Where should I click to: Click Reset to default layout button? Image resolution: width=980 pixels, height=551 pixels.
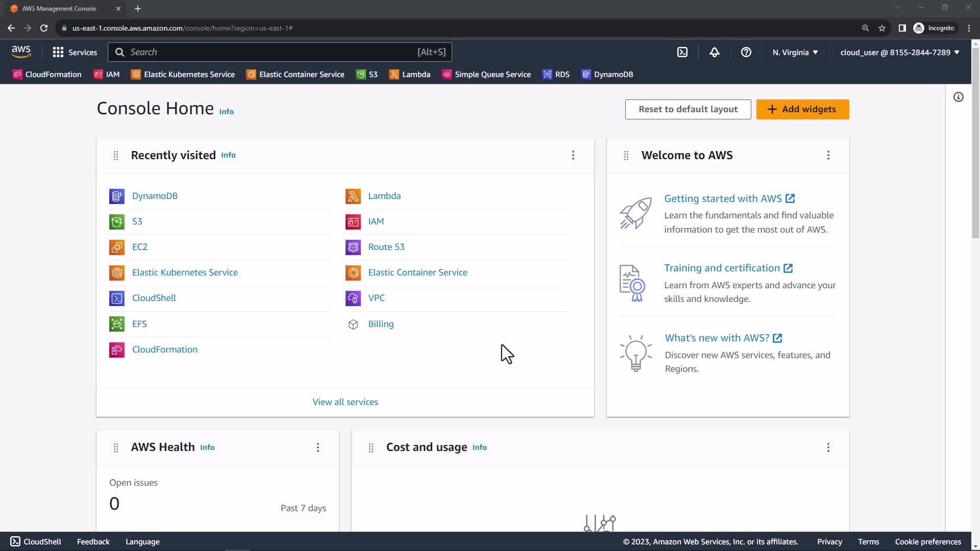pos(688,109)
